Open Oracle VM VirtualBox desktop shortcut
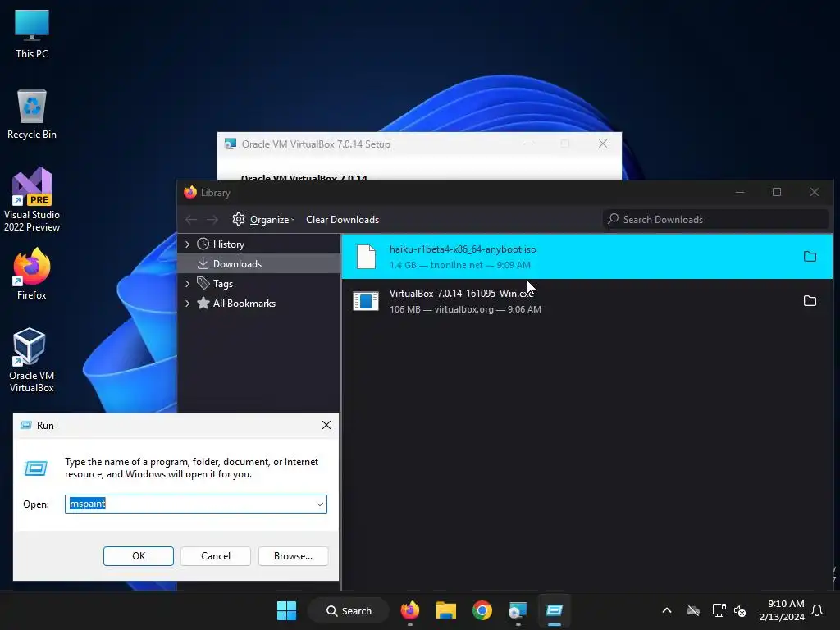Viewport: 840px width, 630px height. click(x=32, y=360)
